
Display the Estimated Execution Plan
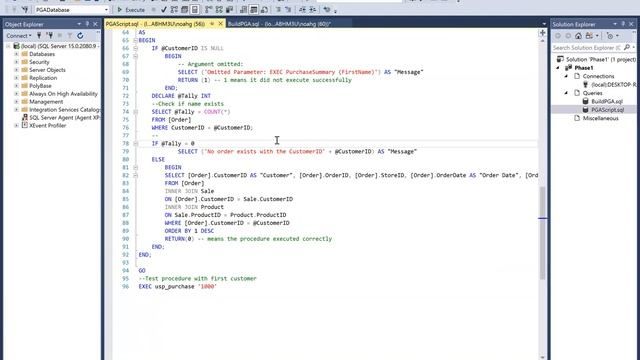pos(174,9)
